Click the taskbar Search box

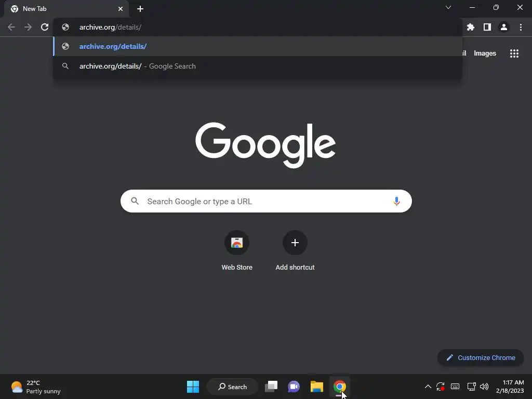coord(232,387)
